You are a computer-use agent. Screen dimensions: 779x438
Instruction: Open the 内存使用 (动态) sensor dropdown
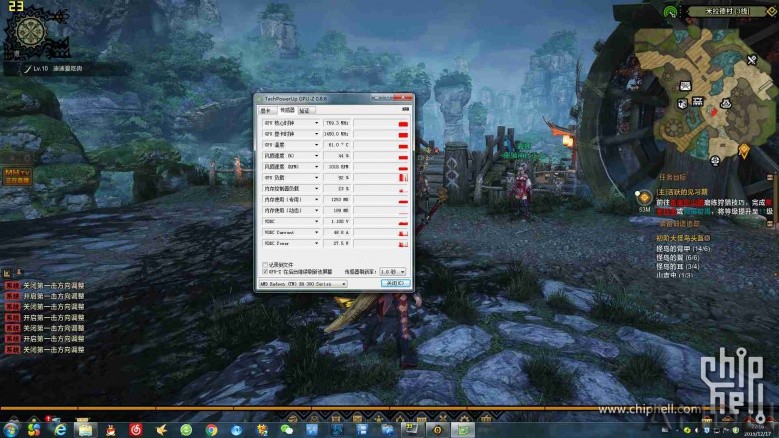click(x=316, y=211)
